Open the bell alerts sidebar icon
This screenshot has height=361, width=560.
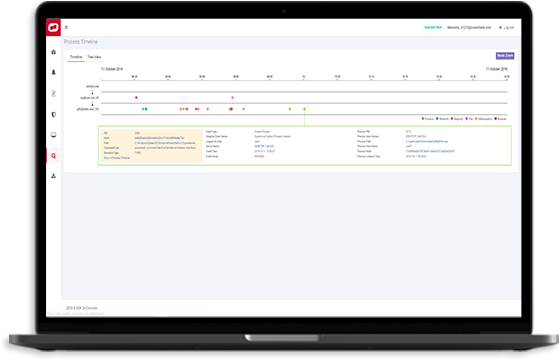54,72
